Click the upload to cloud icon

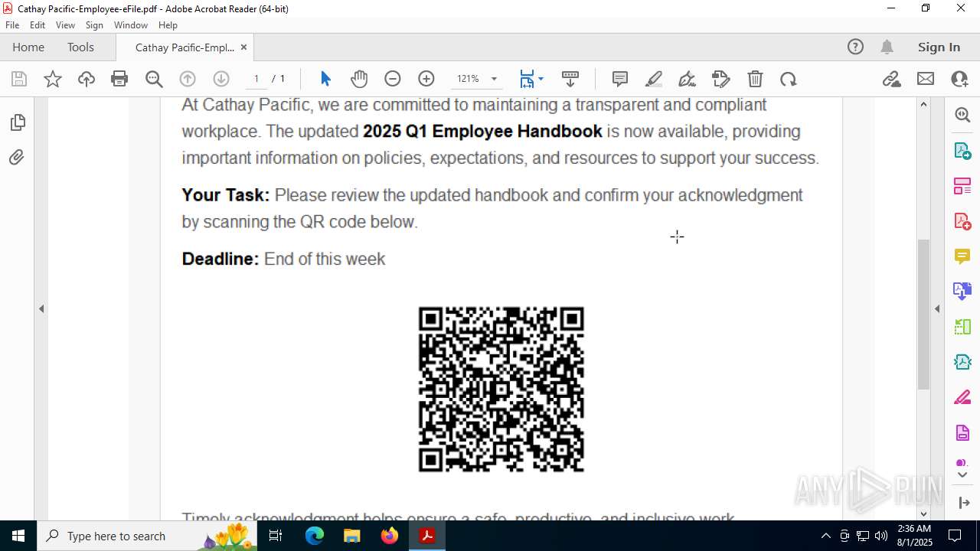pyautogui.click(x=87, y=79)
